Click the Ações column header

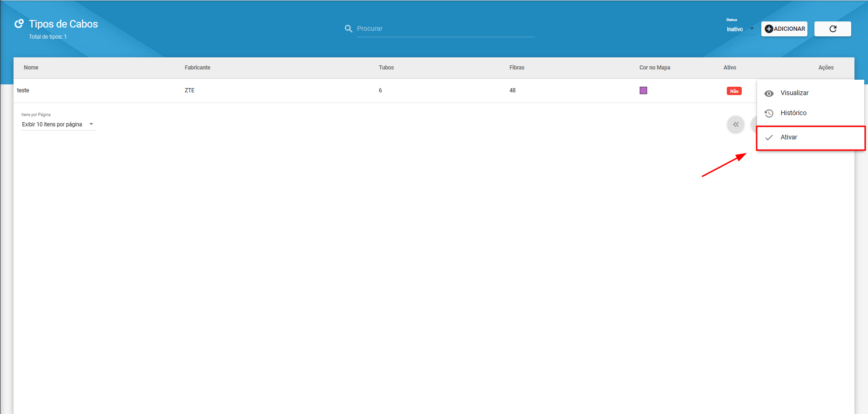826,68
